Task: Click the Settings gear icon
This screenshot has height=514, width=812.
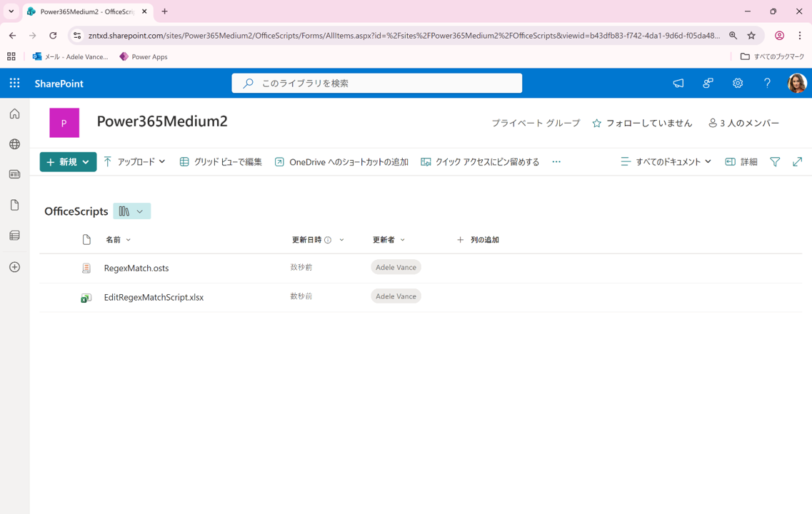Action: pyautogui.click(x=737, y=84)
